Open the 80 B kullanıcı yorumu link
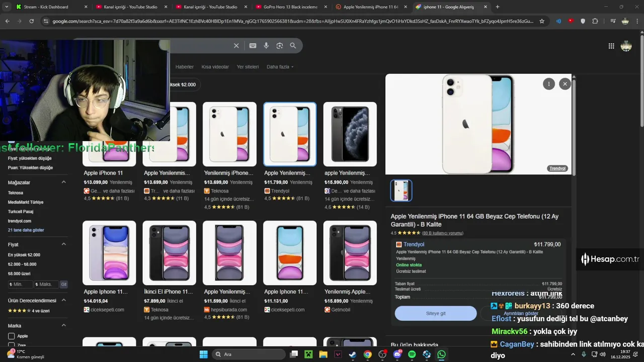This screenshot has height=362, width=644. [x=442, y=233]
